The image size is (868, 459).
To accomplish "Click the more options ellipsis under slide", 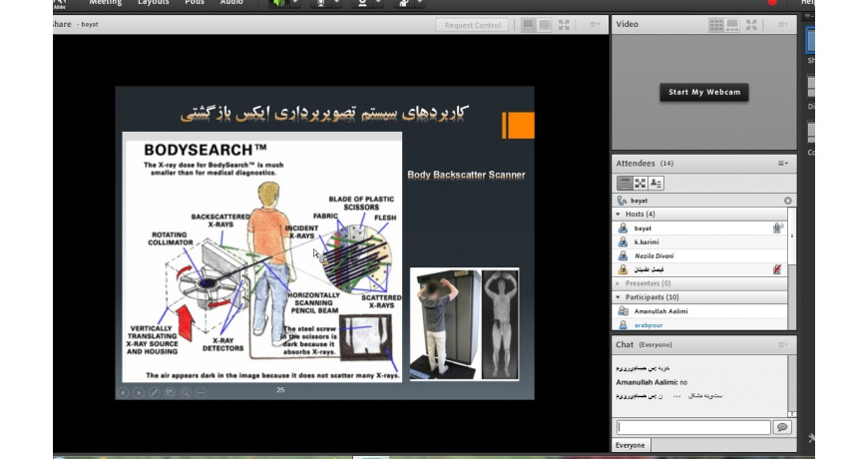I will tap(201, 392).
